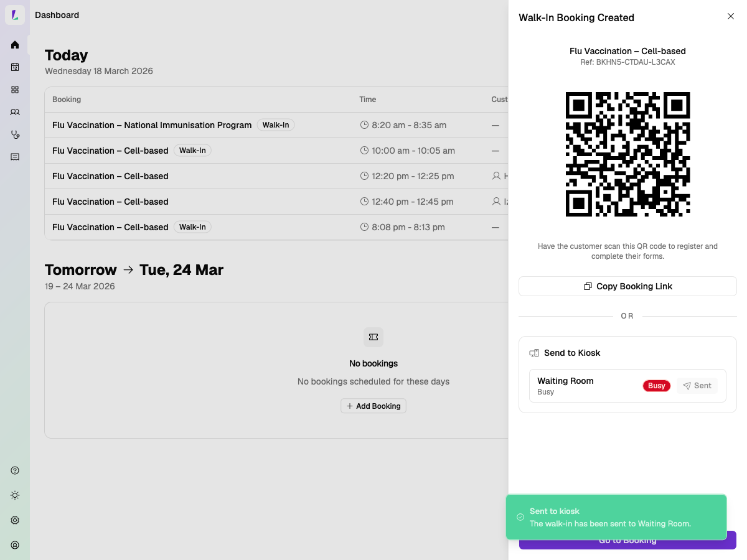Click the Wednesday 18 March 2026 date

click(x=99, y=71)
